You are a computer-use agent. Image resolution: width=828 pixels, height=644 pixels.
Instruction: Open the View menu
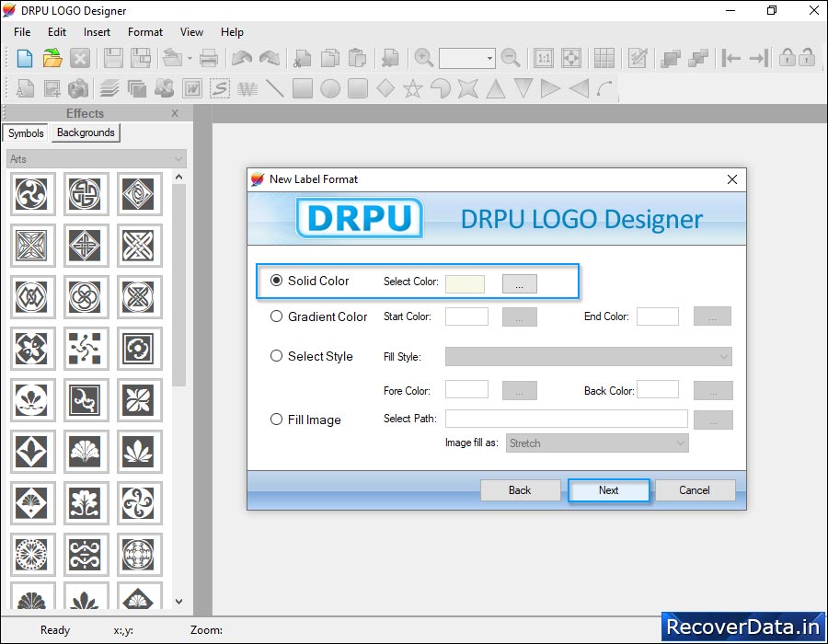[191, 32]
